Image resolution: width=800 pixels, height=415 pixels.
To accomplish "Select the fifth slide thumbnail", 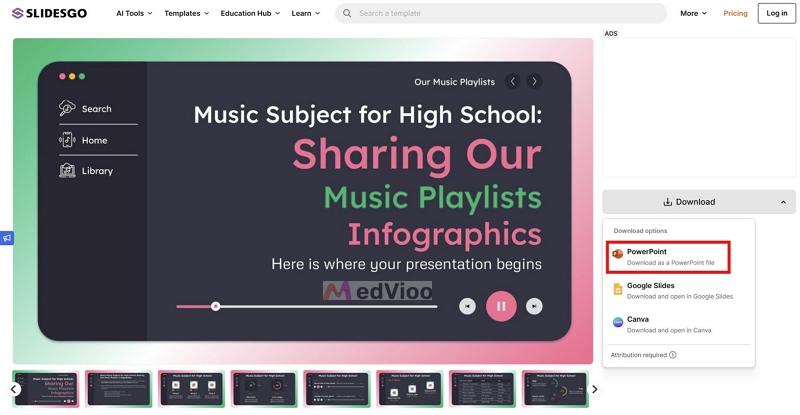I will point(337,389).
